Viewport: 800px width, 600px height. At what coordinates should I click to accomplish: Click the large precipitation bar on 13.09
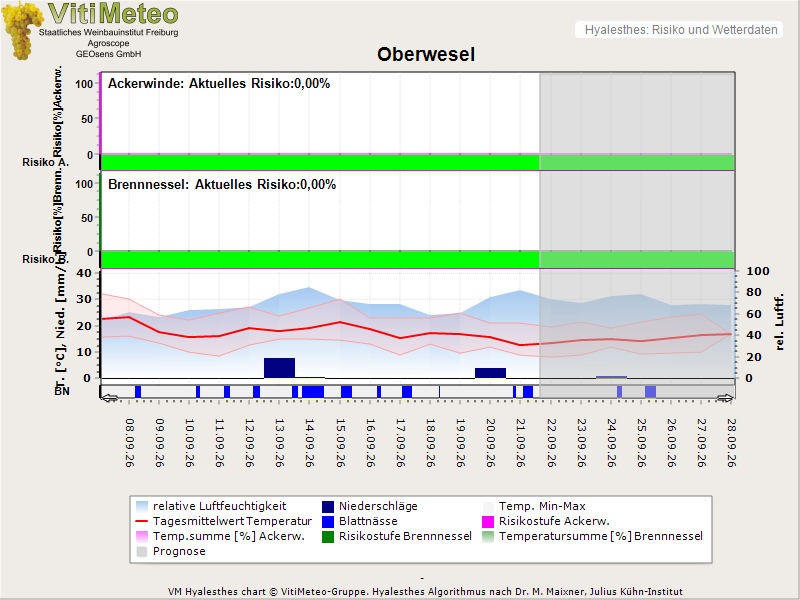pos(280,368)
